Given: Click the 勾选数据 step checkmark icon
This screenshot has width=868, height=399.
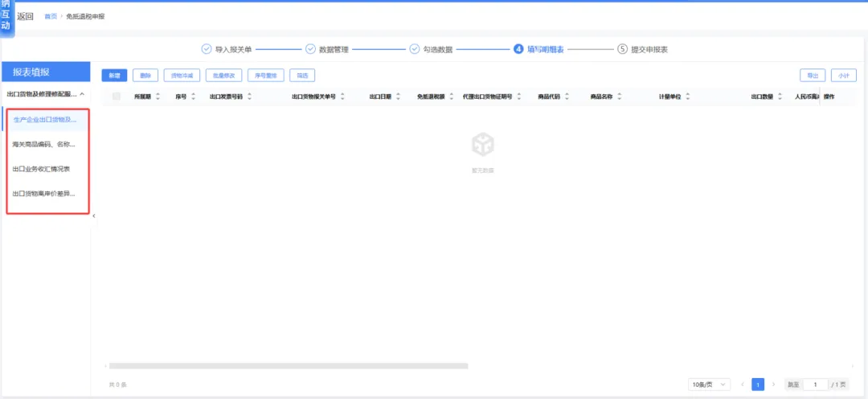Looking at the screenshot, I should coord(415,49).
